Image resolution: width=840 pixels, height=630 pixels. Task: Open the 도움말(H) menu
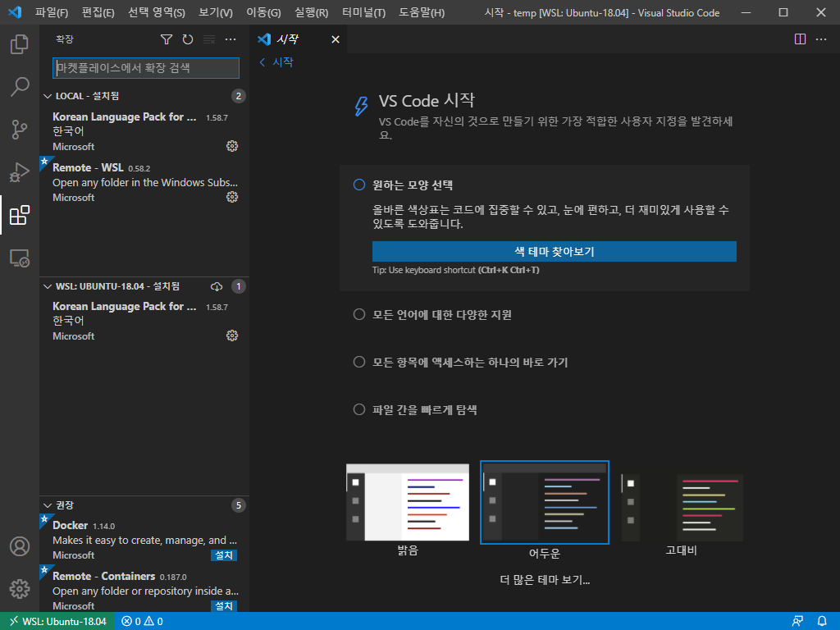pos(422,12)
